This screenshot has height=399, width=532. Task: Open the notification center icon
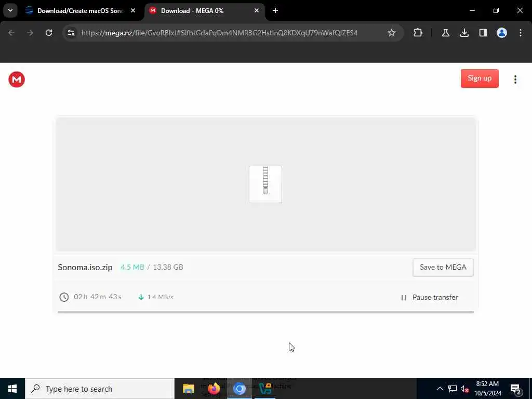point(515,389)
